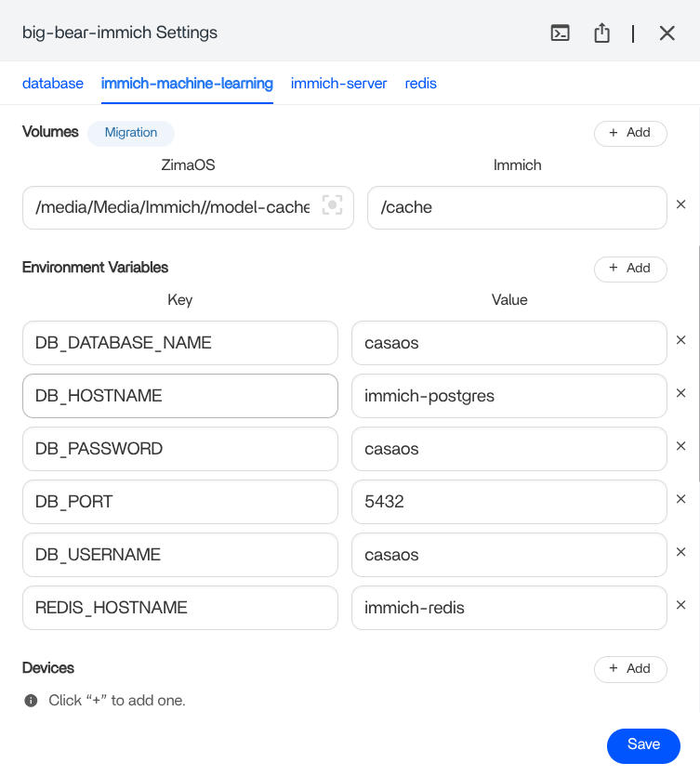This screenshot has width=700, height=776.
Task: Save the immich settings
Action: tap(643, 744)
